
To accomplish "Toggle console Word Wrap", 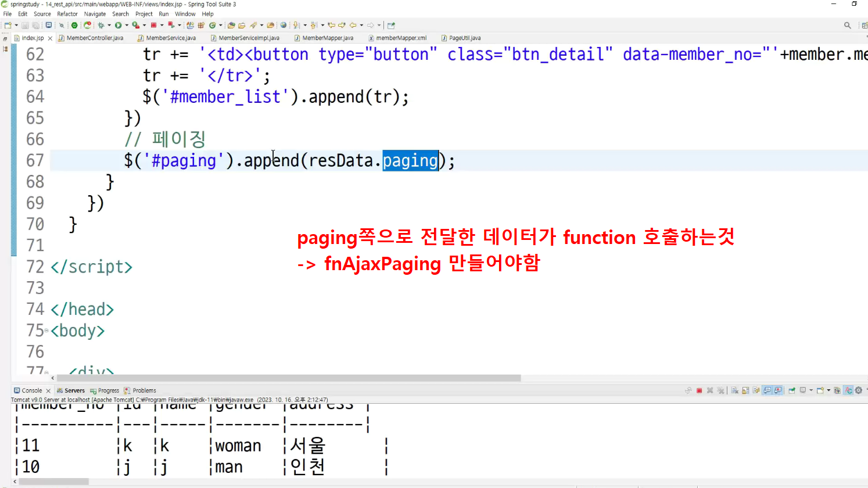I will click(756, 390).
